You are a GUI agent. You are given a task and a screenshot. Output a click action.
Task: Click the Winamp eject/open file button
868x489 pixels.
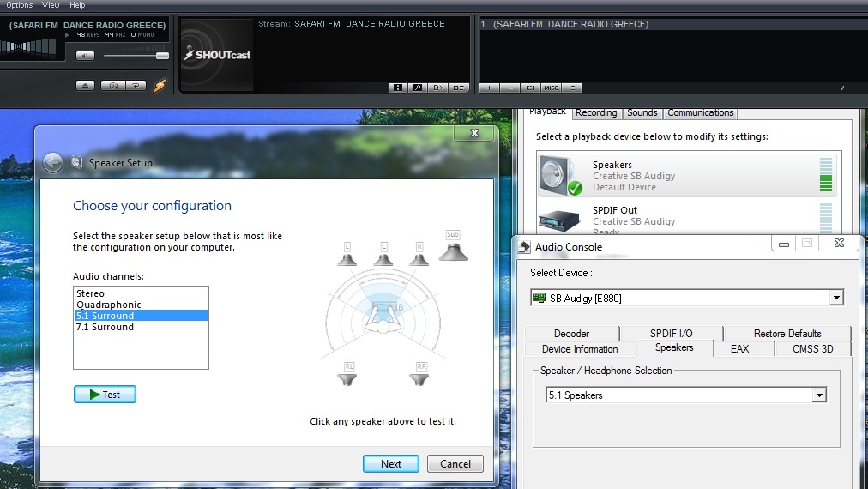(x=85, y=85)
